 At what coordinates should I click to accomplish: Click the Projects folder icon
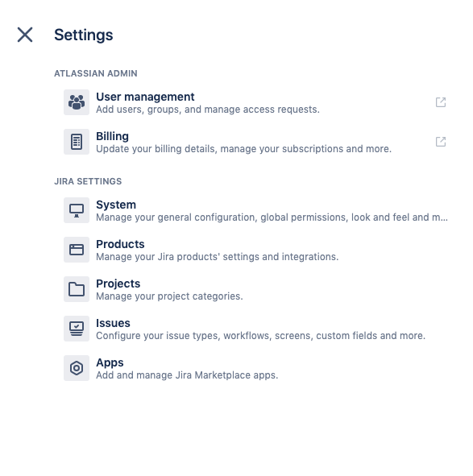coord(77,289)
